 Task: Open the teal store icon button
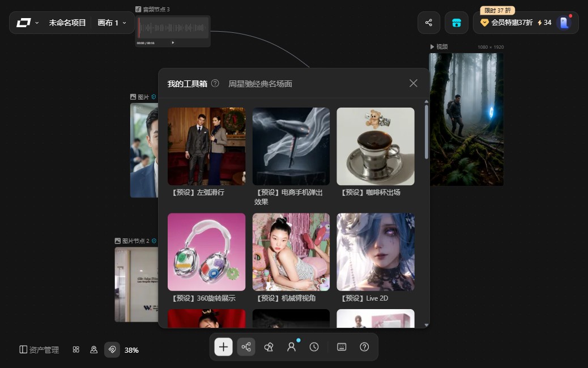457,23
